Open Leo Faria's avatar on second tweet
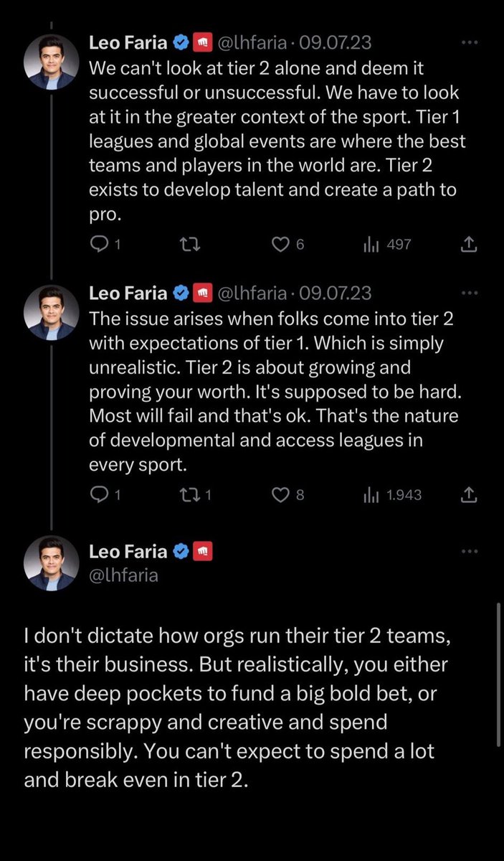 coord(51,312)
